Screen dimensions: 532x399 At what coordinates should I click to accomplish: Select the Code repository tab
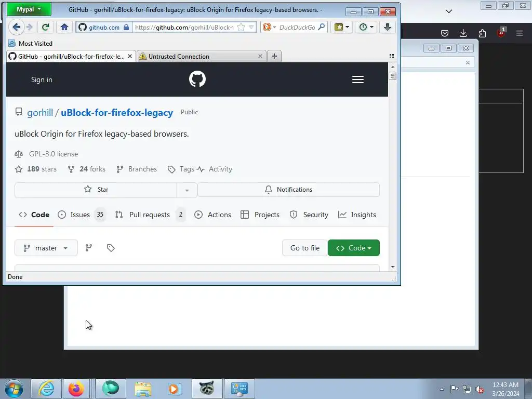34,215
